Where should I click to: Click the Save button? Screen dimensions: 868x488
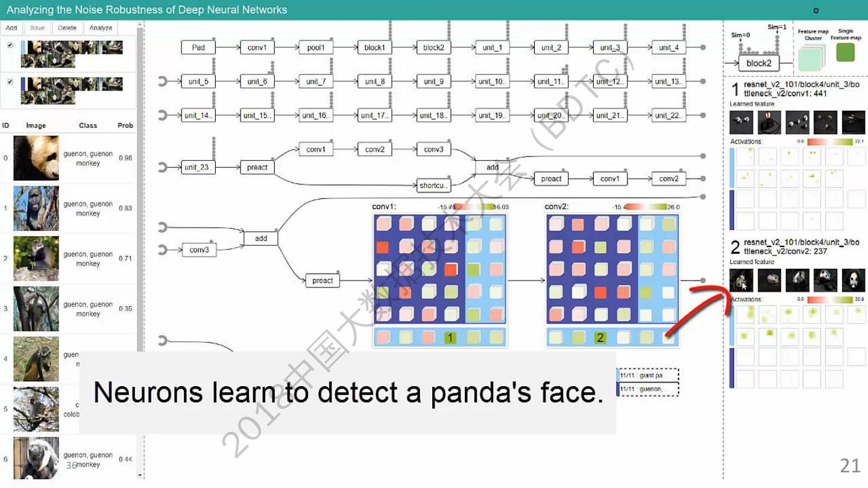[37, 28]
